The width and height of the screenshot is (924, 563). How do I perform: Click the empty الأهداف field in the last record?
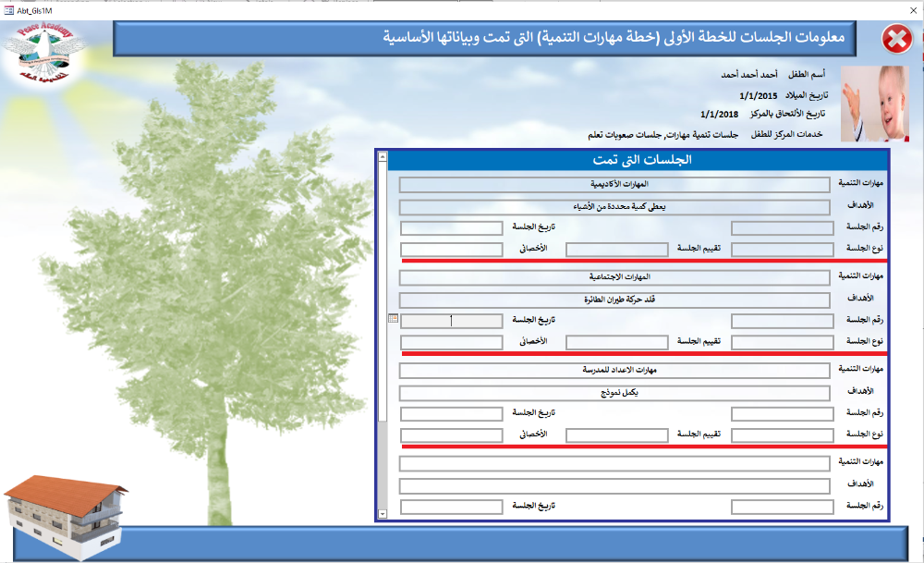pos(614,485)
